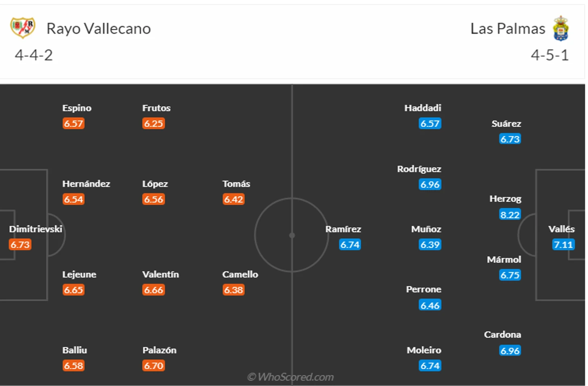Open the Rayo Vallecano team name link
588x386 pixels.
(99, 29)
